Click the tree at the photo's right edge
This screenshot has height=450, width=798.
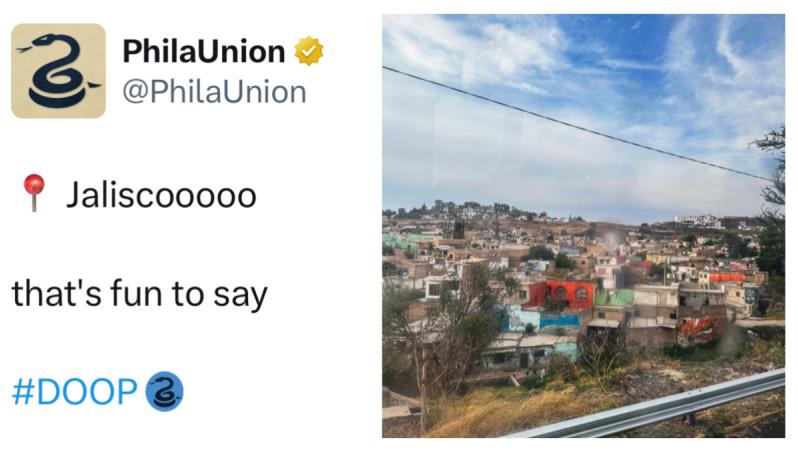tap(772, 220)
